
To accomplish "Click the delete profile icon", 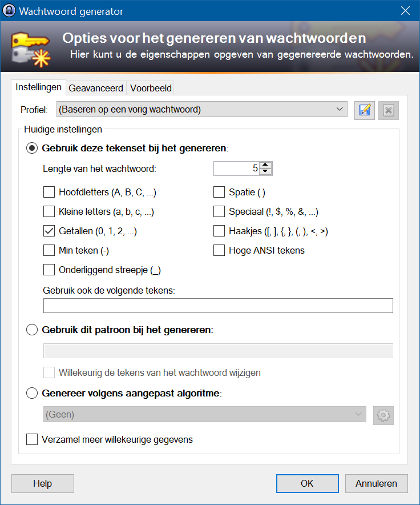I will coord(389,110).
